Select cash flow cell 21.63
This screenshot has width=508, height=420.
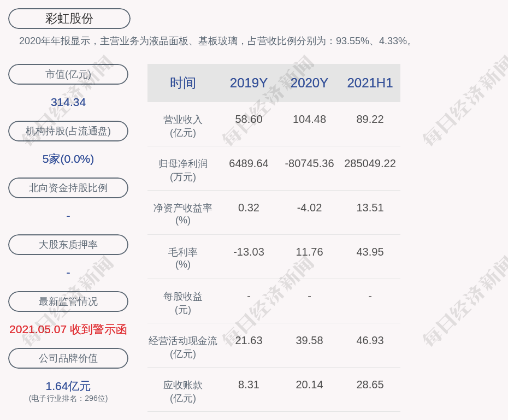[x=249, y=340]
